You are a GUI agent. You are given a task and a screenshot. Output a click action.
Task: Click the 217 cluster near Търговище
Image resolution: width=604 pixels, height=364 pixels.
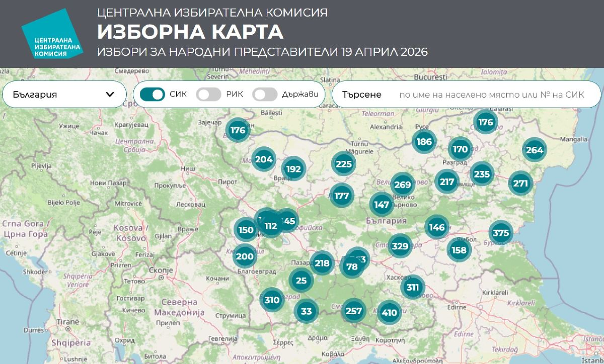coord(447,182)
